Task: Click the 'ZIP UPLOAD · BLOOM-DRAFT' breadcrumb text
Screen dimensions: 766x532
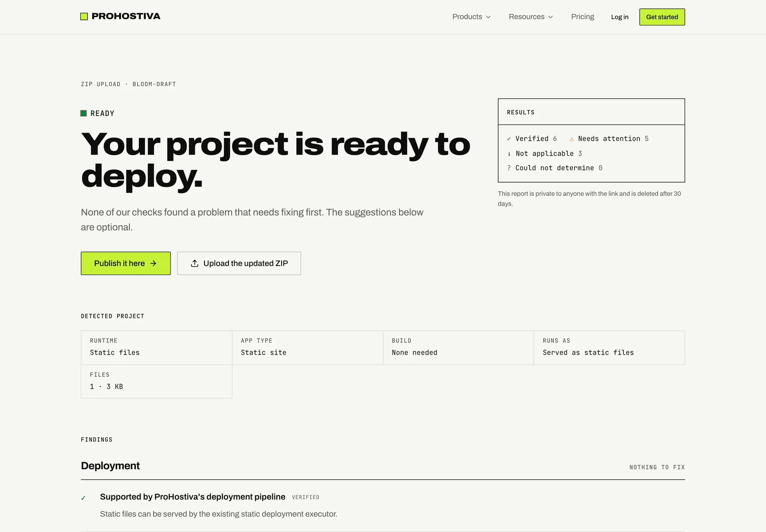Action: [128, 84]
